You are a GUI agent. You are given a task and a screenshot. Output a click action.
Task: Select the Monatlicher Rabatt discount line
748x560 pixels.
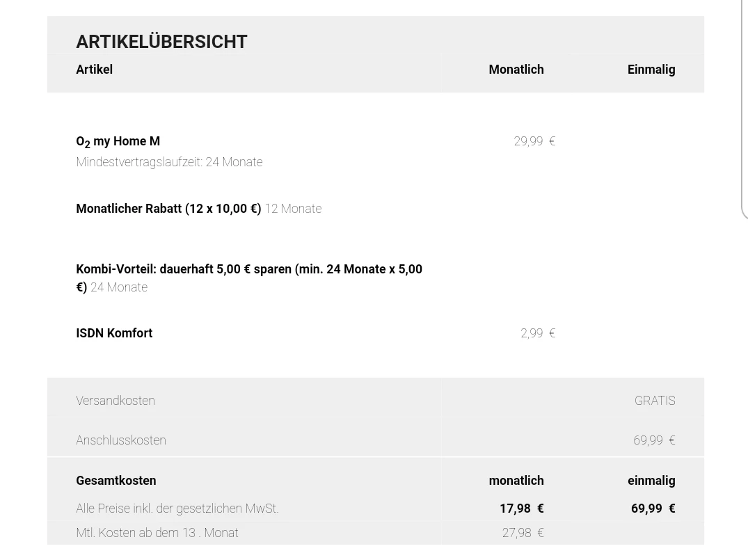(x=168, y=209)
